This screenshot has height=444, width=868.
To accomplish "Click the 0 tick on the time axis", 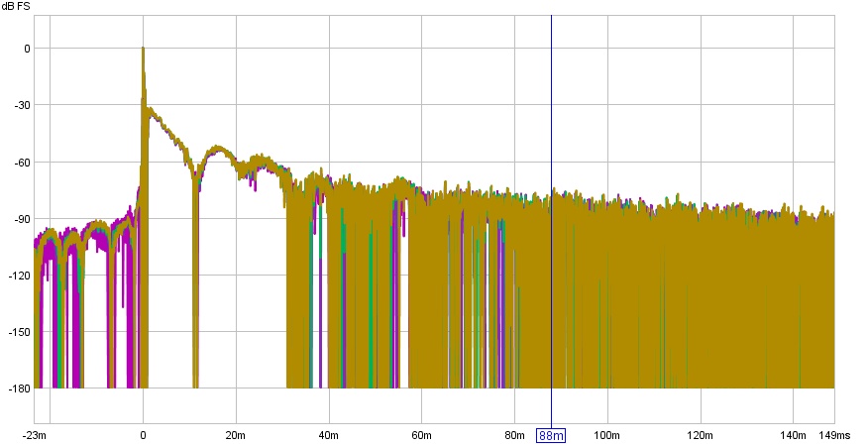I will (x=143, y=435).
